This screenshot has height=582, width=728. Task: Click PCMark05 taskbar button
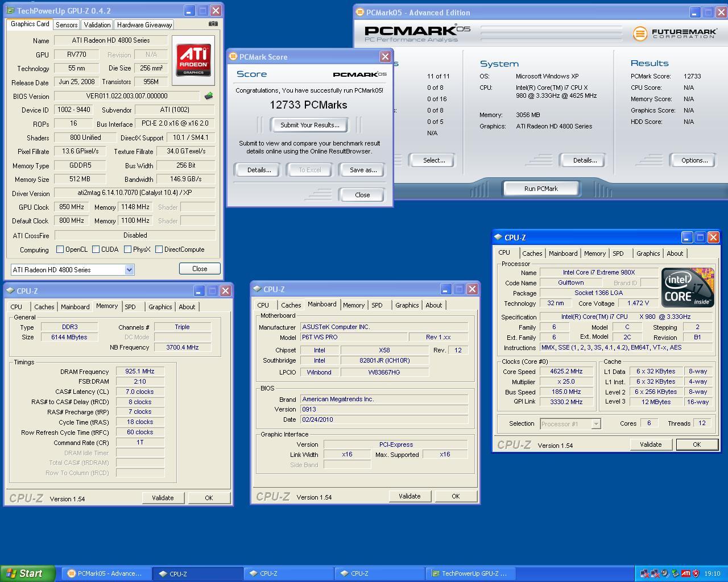[107, 573]
